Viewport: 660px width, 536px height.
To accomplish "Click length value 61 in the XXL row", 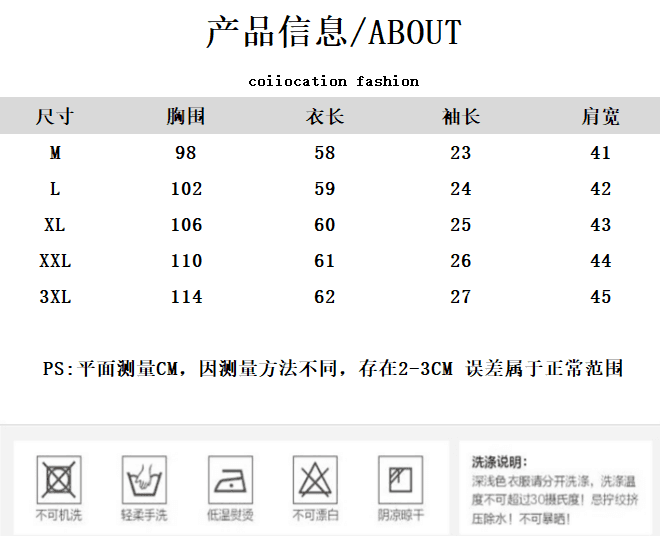I will tap(324, 261).
